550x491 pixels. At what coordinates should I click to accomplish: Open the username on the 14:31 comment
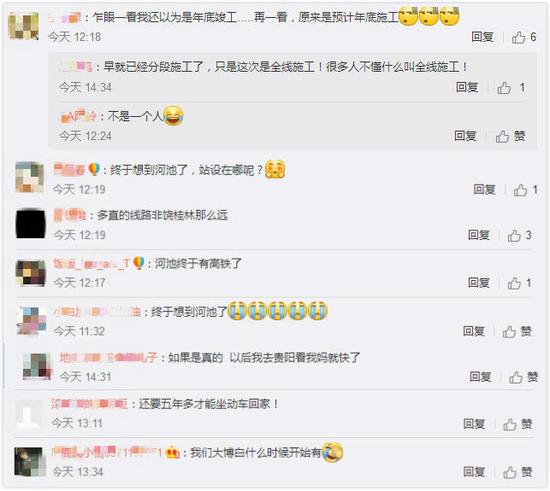pyautogui.click(x=108, y=358)
